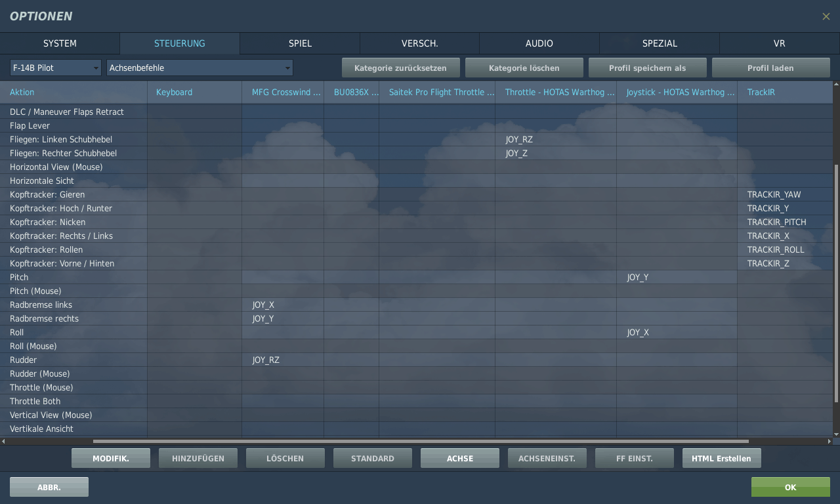Click the MODIFIK. button
The height and width of the screenshot is (504, 840).
click(111, 458)
